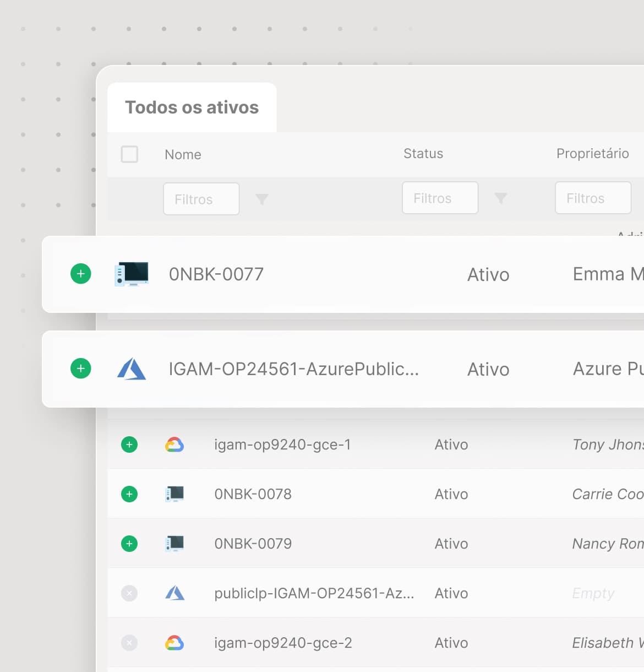Viewport: 644px width, 672px height.
Task: Click the Proprietário column header
Action: (593, 154)
